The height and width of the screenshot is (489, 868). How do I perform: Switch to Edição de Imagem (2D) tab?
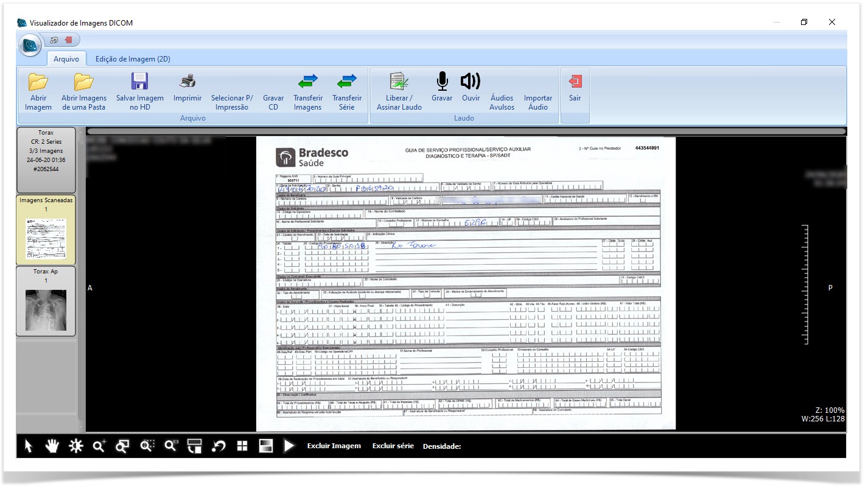click(133, 59)
